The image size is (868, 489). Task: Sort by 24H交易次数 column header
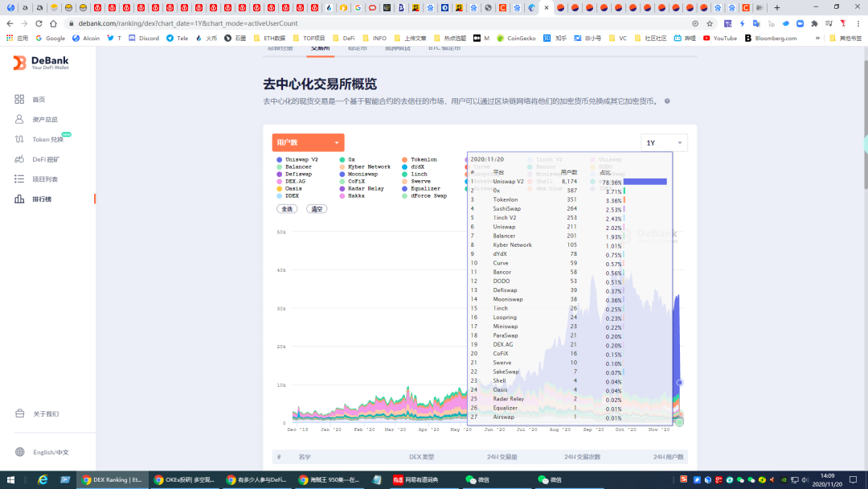(582, 457)
